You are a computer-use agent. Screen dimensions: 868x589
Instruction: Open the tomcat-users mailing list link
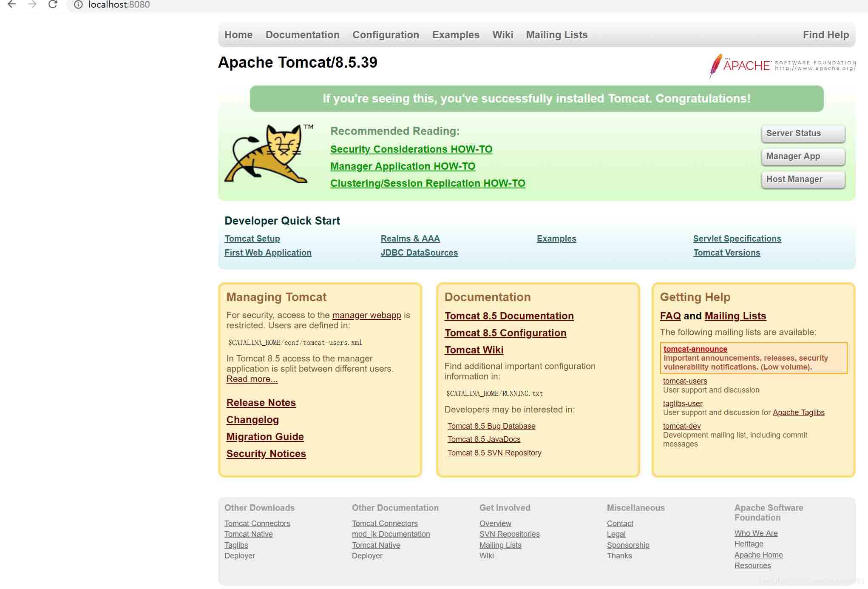tap(685, 381)
